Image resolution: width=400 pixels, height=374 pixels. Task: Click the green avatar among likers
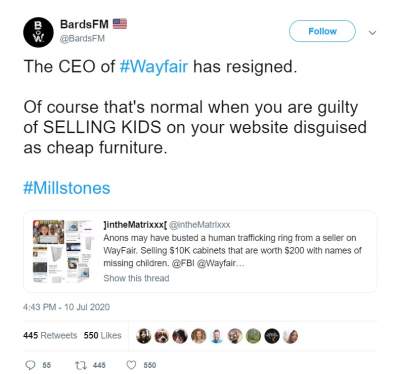254,336
